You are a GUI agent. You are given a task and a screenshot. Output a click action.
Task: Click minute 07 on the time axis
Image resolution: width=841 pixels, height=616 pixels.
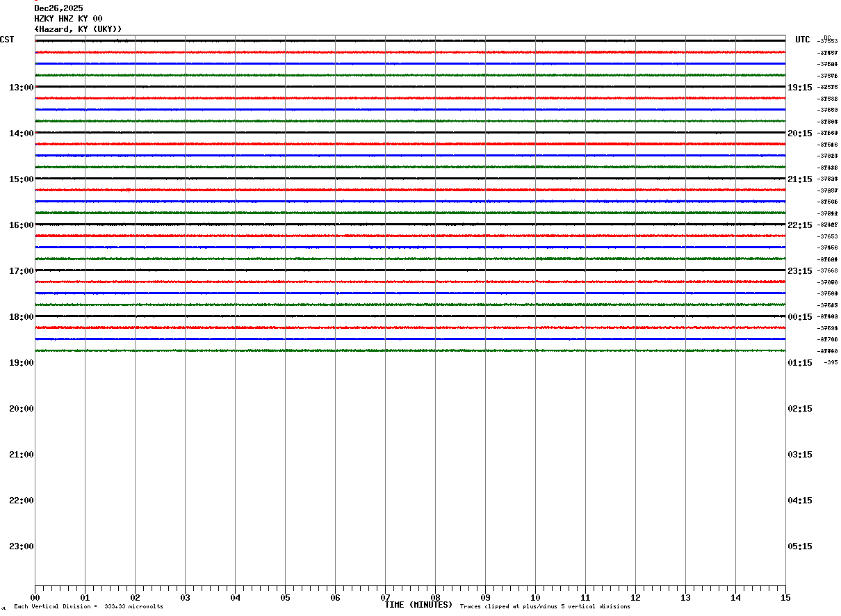click(x=385, y=598)
